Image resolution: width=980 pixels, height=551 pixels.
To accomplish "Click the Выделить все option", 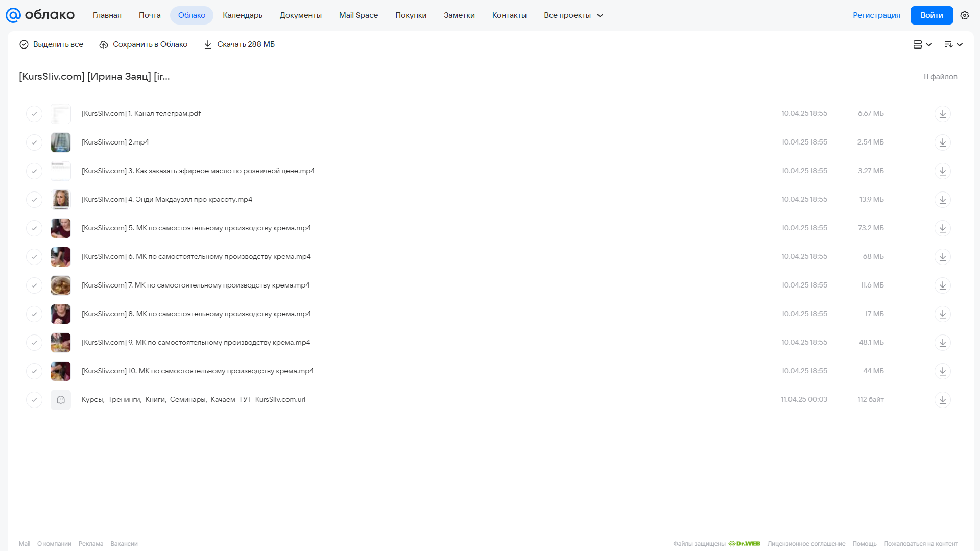I will click(51, 44).
